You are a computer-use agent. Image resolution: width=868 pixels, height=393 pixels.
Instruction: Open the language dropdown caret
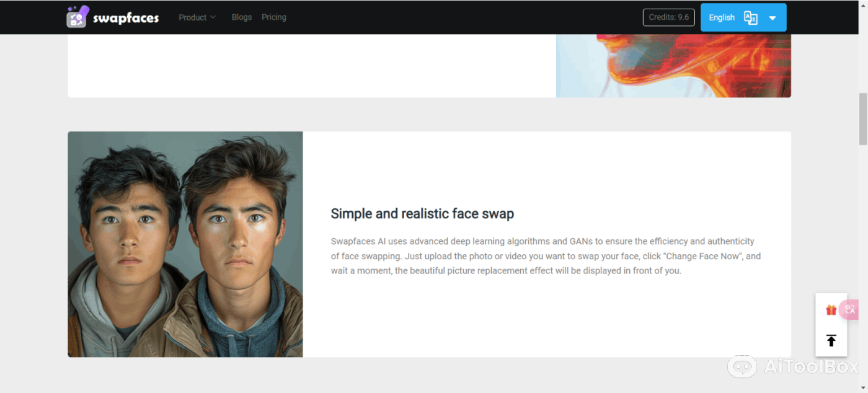coord(773,18)
